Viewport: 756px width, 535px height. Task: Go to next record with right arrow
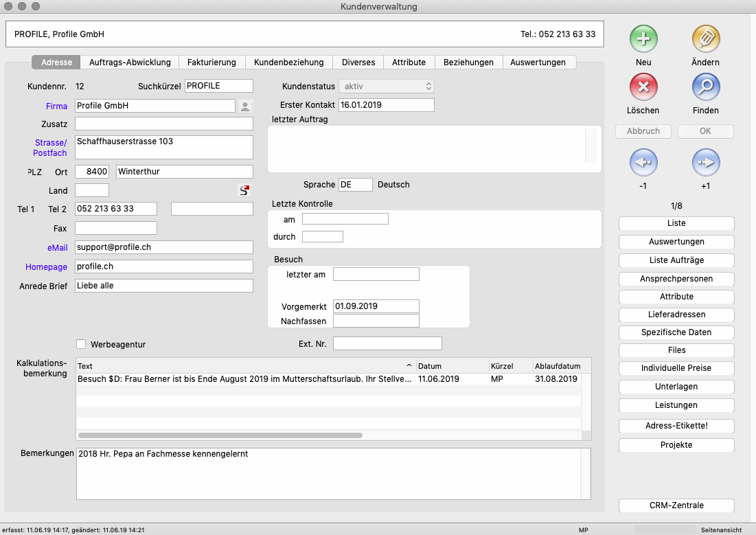pos(705,163)
